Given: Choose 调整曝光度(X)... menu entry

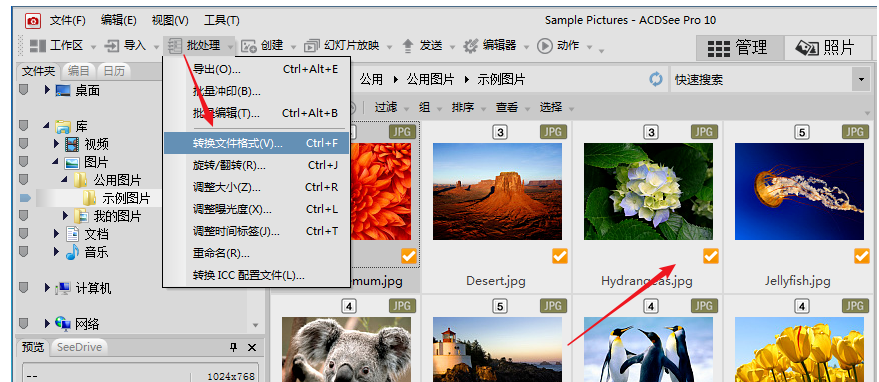Looking at the screenshot, I should click(256, 209).
